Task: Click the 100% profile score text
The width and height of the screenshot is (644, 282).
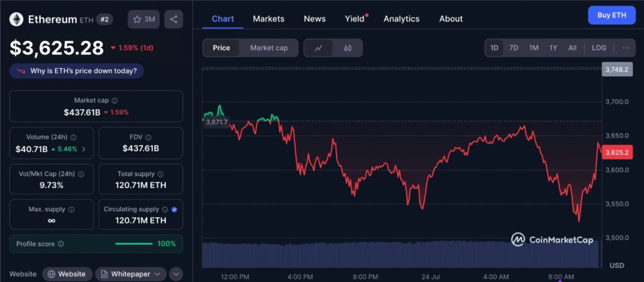Action: coord(167,244)
